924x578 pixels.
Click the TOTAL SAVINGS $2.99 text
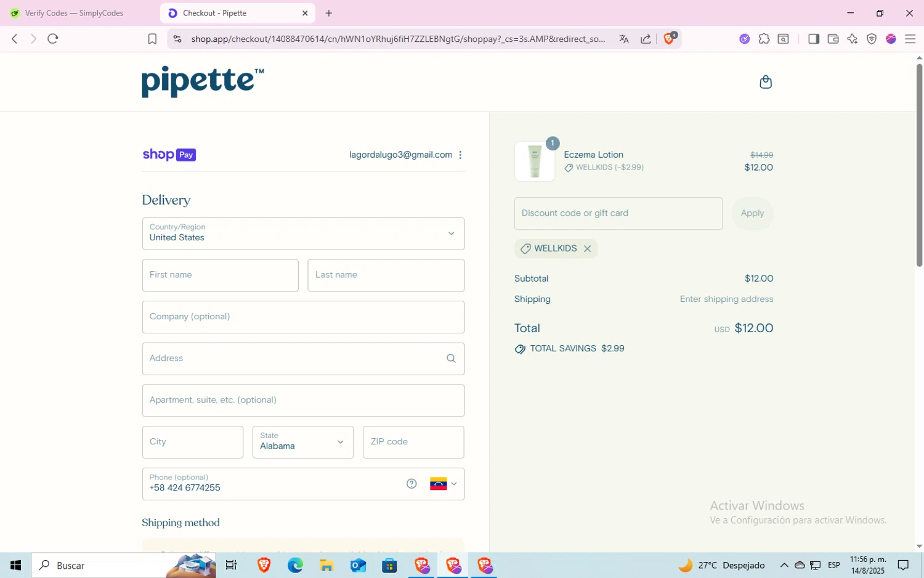coord(577,349)
